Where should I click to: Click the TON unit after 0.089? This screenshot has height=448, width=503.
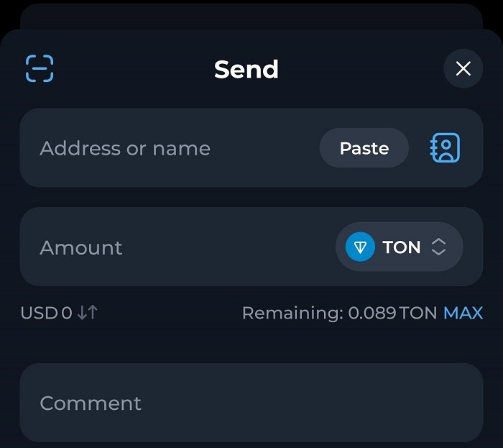(x=418, y=313)
